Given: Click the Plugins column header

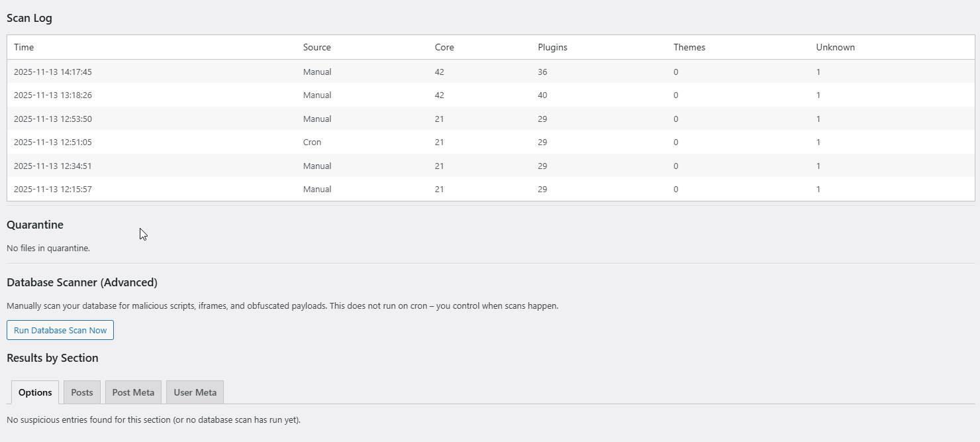Looking at the screenshot, I should (552, 47).
